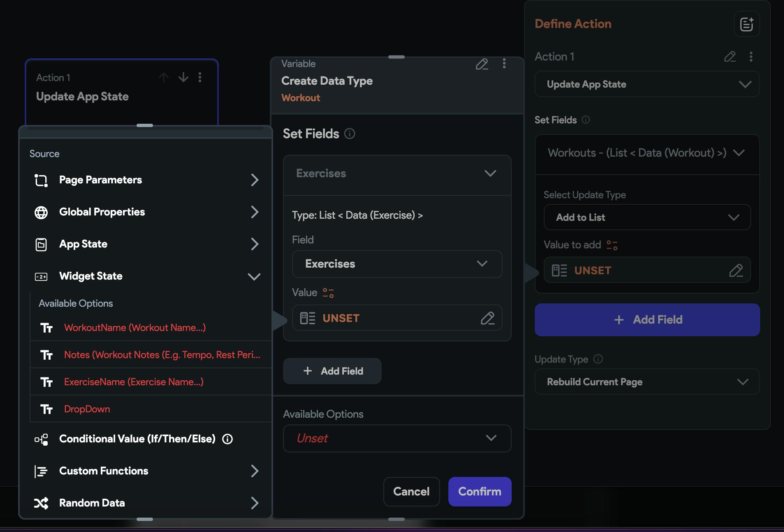Move Action 1 down with the arrow icon
This screenshot has width=784, height=532.
coord(183,77)
